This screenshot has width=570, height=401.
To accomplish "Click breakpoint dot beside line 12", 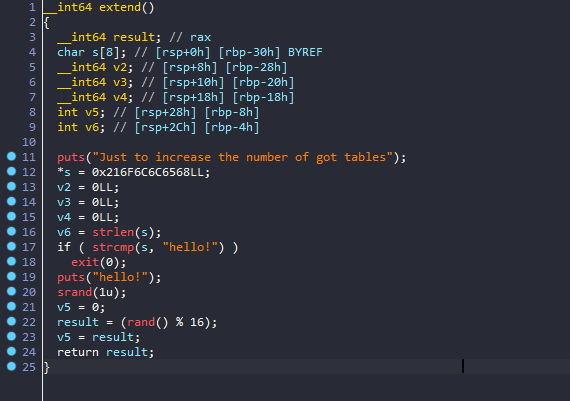I will [12, 171].
